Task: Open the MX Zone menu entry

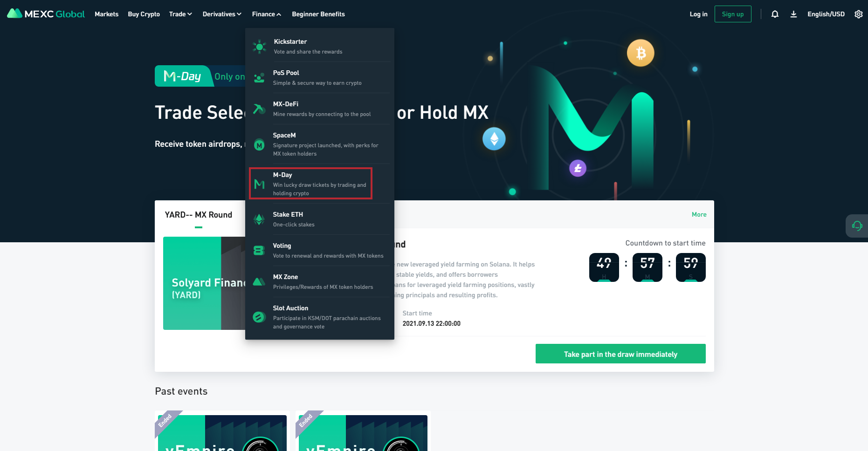Action: pos(320,281)
